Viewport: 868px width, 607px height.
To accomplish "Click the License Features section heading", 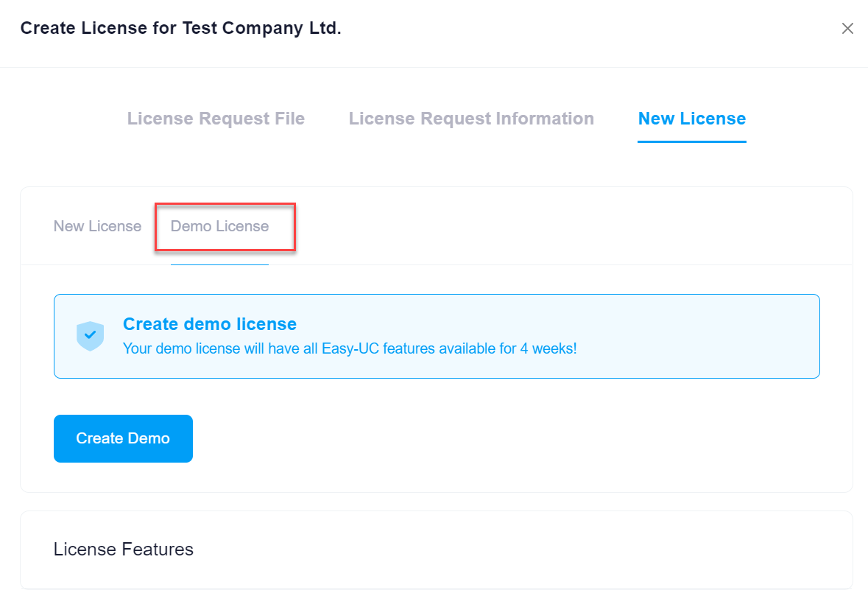I will (x=124, y=550).
